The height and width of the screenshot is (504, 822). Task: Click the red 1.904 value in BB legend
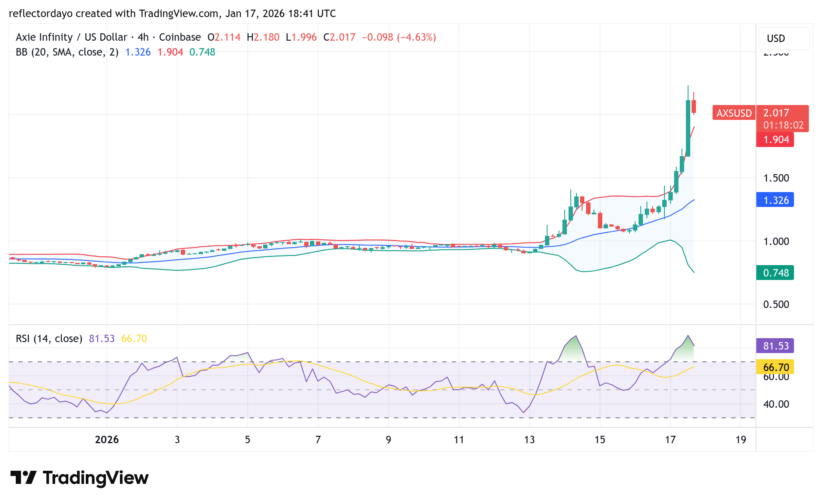[170, 52]
